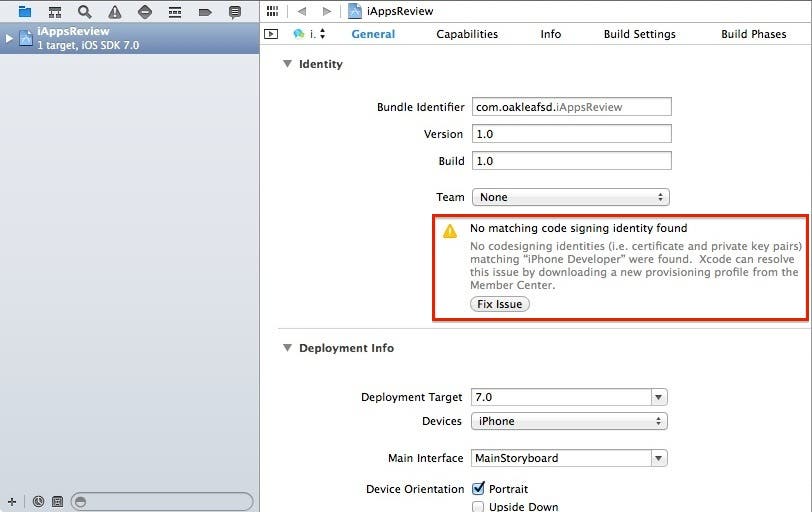Toggle the projects and targets list icon

click(x=271, y=34)
